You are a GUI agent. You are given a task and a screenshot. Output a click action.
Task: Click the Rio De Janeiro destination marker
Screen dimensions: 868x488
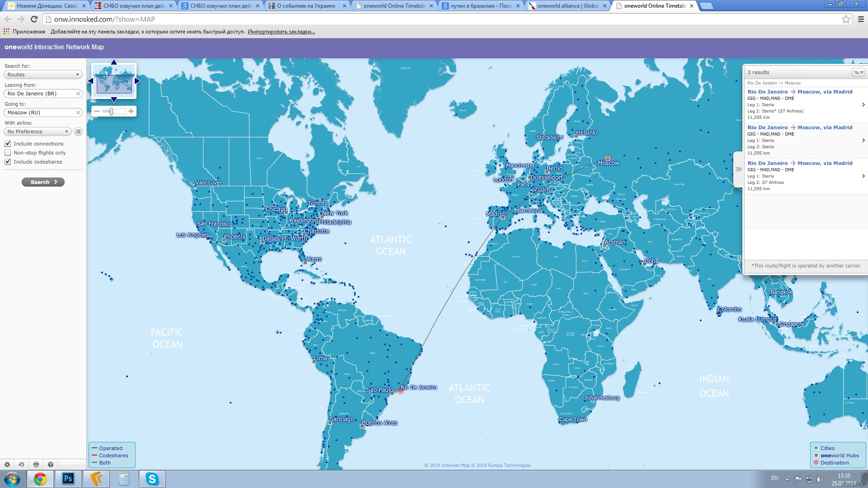pos(400,390)
